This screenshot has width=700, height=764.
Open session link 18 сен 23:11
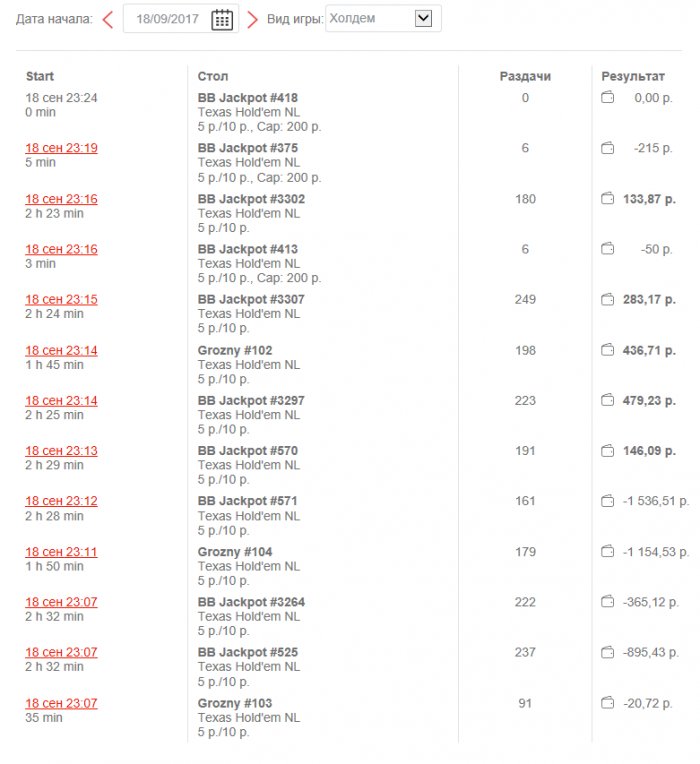pyautogui.click(x=61, y=552)
